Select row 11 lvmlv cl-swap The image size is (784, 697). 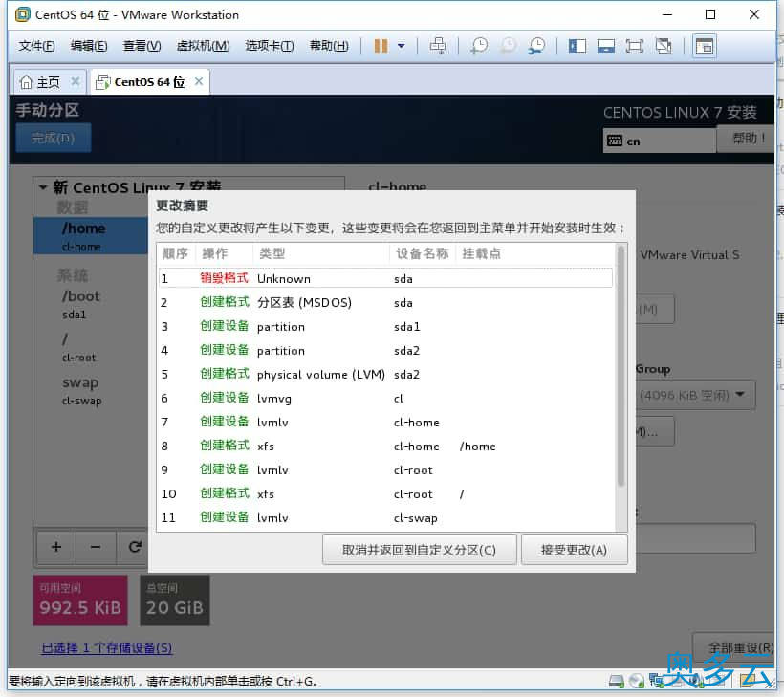pos(385,518)
